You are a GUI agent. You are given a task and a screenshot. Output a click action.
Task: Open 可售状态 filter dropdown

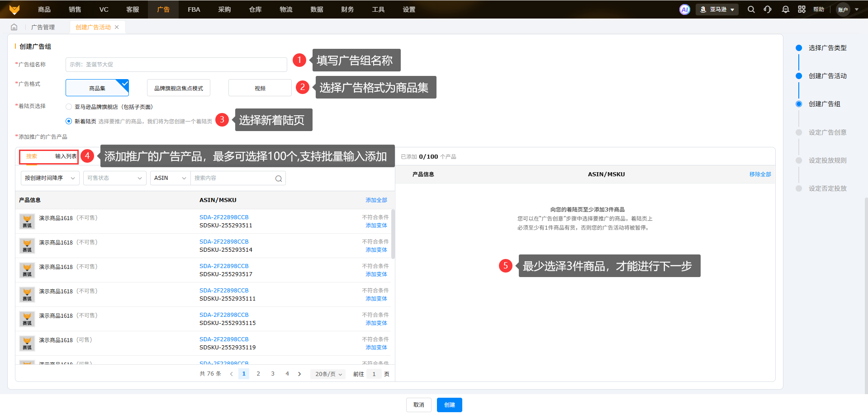coord(114,178)
